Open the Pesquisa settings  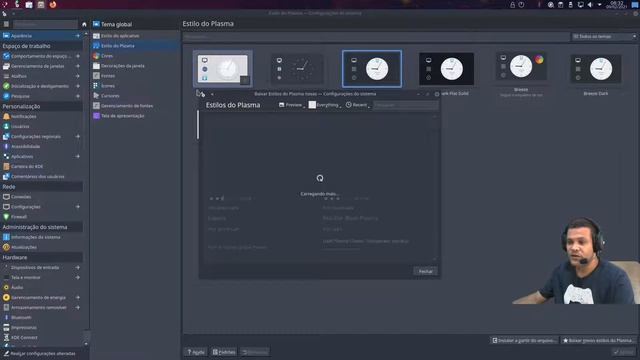[41, 96]
